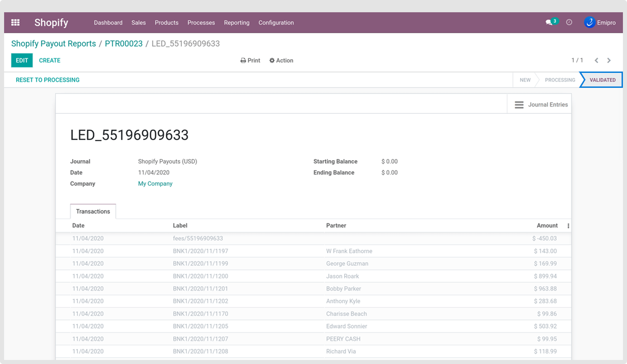Open column options kebab in table
627x364 pixels.
click(x=568, y=226)
